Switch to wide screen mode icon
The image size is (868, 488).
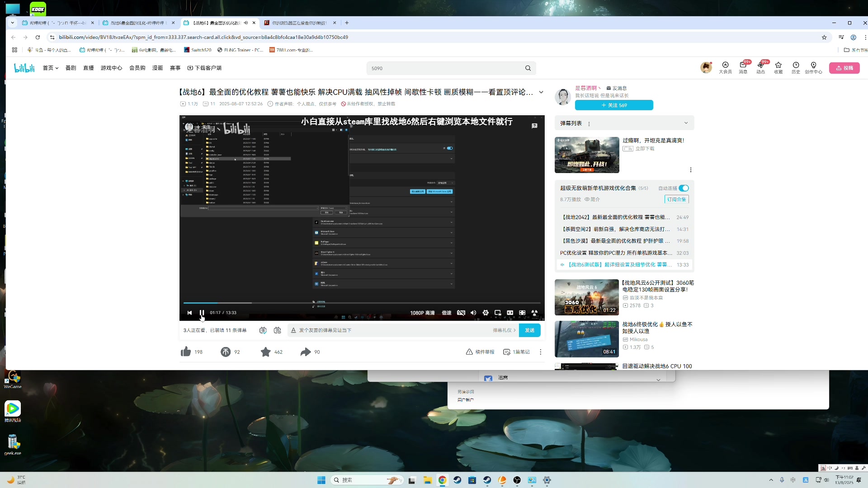[x=510, y=313]
